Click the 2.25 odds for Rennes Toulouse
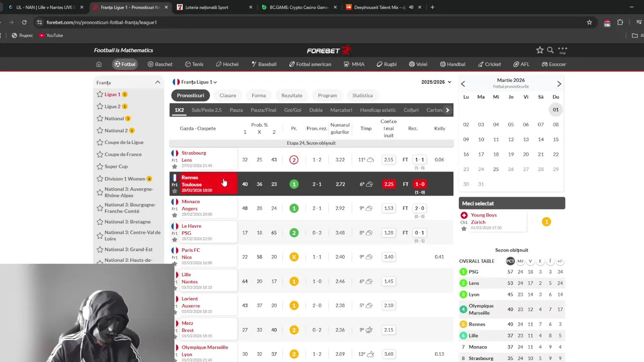Image resolution: width=644 pixels, height=362 pixels. [389, 184]
